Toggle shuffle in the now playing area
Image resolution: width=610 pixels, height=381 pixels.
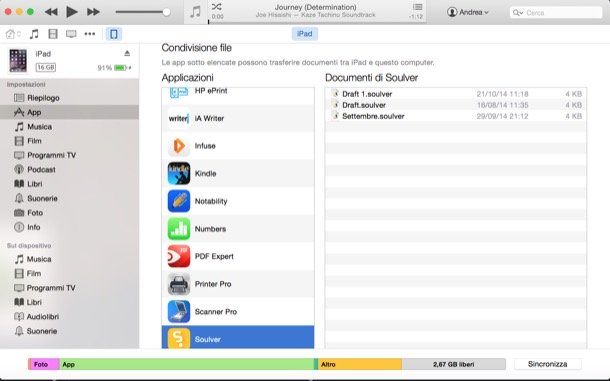point(217,7)
